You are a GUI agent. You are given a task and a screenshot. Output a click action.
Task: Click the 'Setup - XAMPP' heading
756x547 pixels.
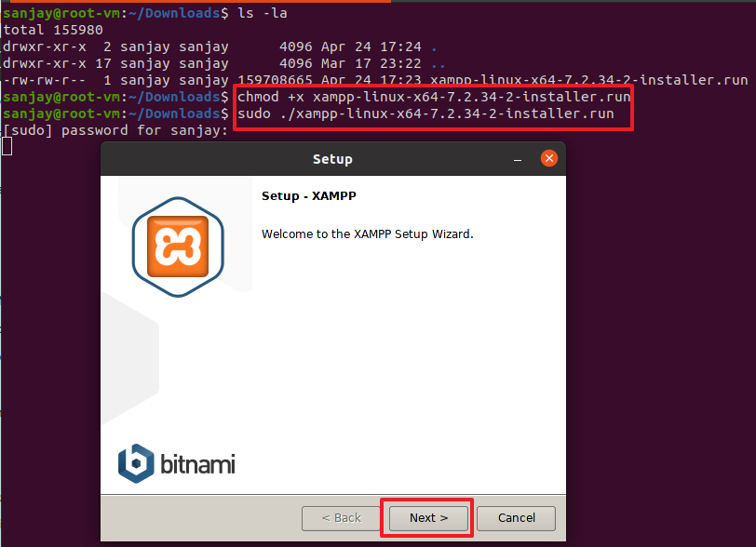[x=309, y=196]
